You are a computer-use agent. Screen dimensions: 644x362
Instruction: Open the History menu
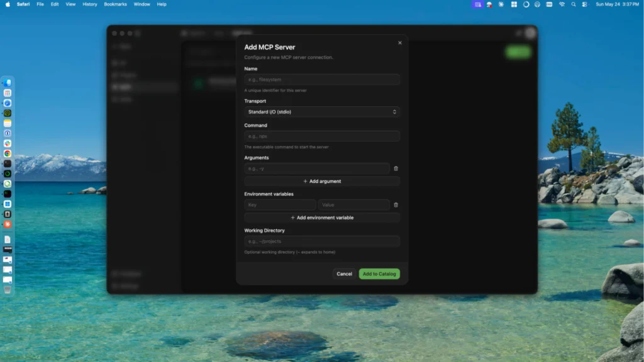click(89, 4)
